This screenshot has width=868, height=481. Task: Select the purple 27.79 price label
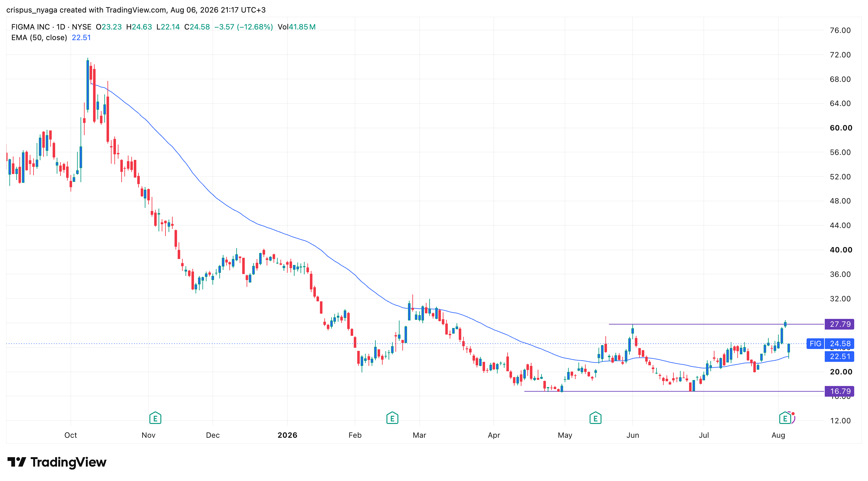coord(839,324)
